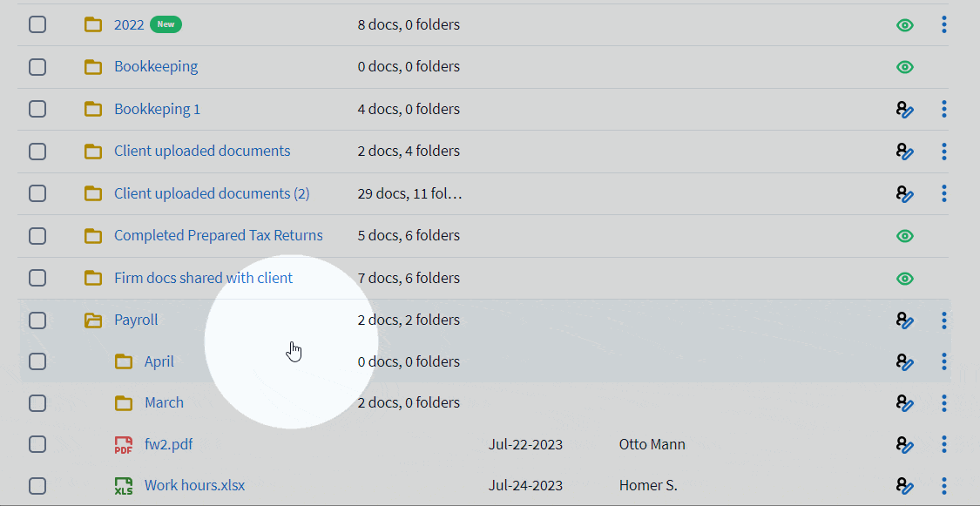Click the XLS icon beside Work hours.xlsx

124,486
